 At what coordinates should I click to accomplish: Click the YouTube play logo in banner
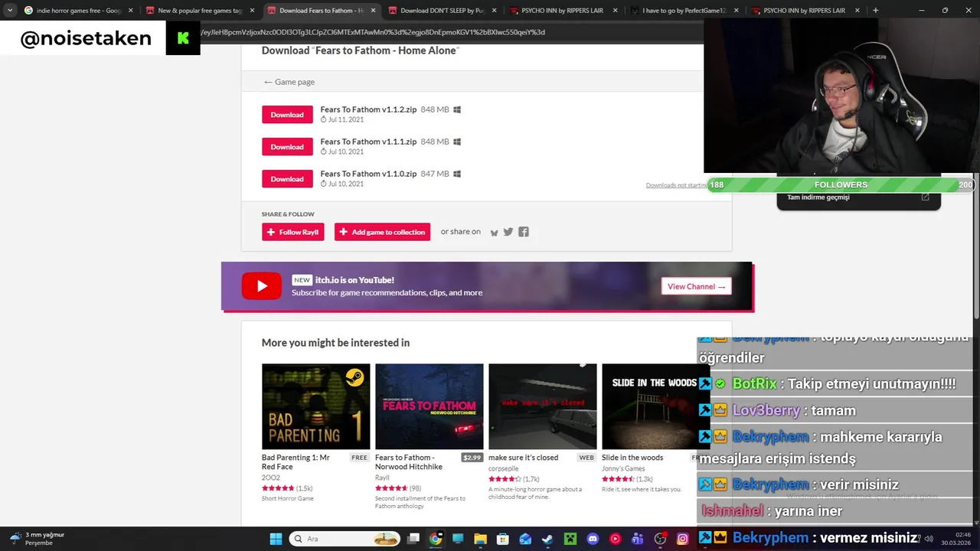[261, 286]
